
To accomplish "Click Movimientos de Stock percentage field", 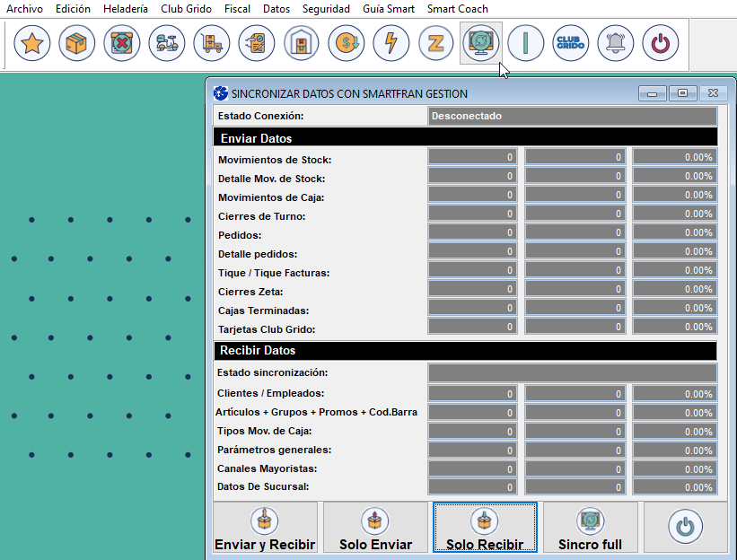I will 675,157.
